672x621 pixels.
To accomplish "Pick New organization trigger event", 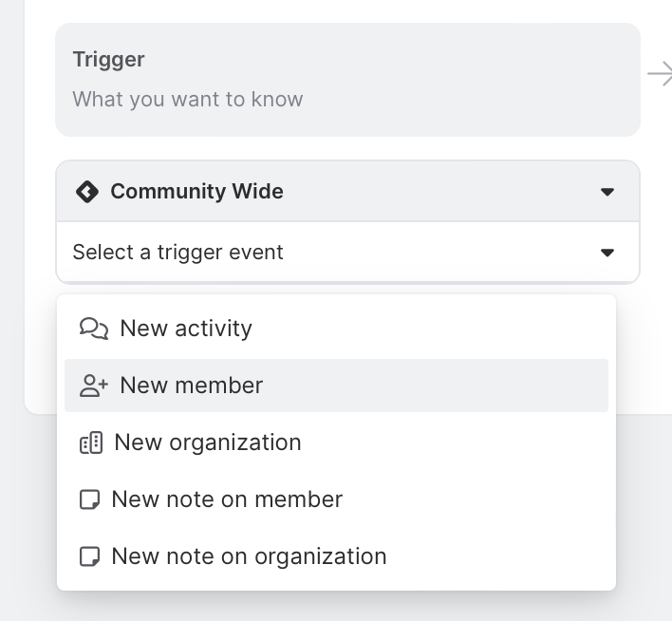I will click(208, 442).
